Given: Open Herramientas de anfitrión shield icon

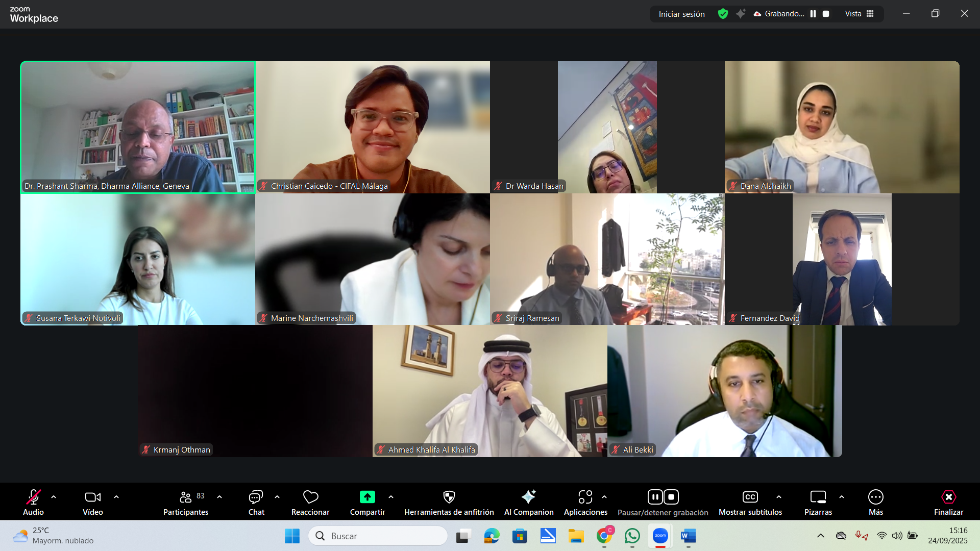Looking at the screenshot, I should [449, 497].
